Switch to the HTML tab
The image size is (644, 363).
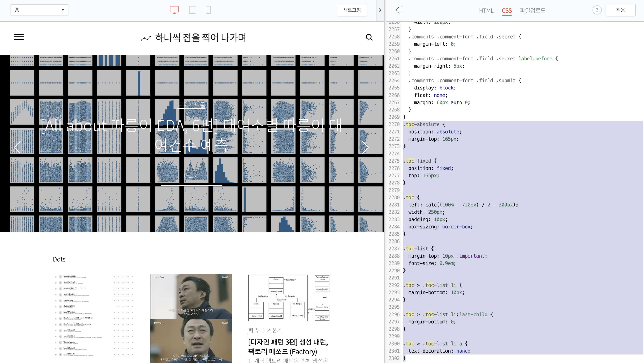(x=486, y=10)
